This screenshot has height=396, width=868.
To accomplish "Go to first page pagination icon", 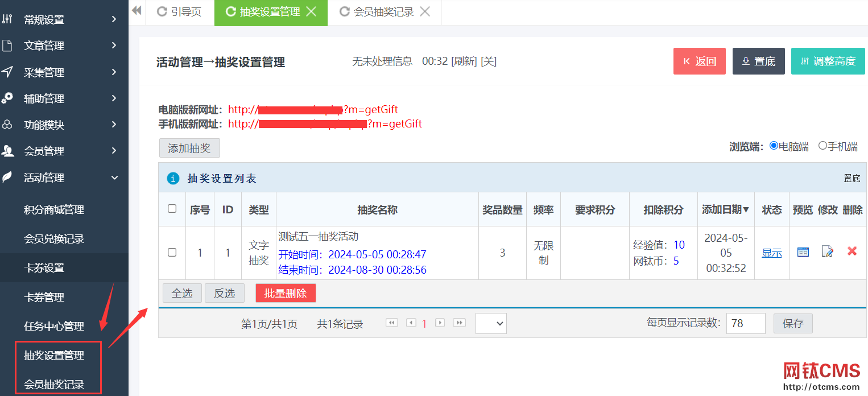I will coord(391,323).
